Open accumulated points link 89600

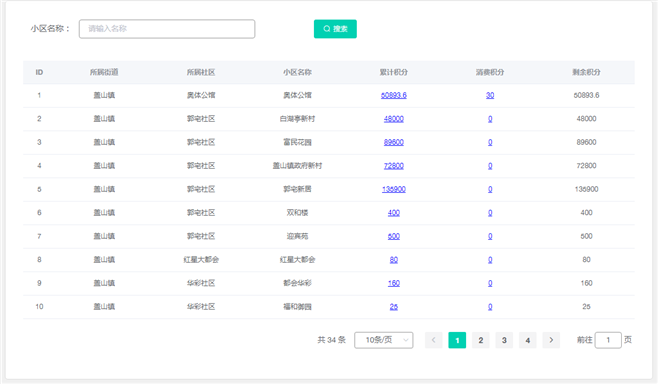(394, 142)
